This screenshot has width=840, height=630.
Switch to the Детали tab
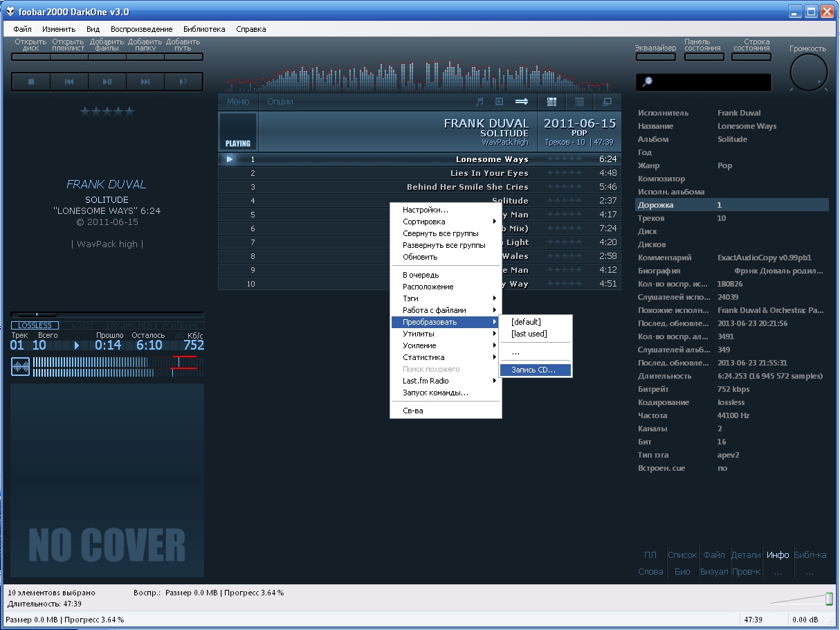[746, 555]
